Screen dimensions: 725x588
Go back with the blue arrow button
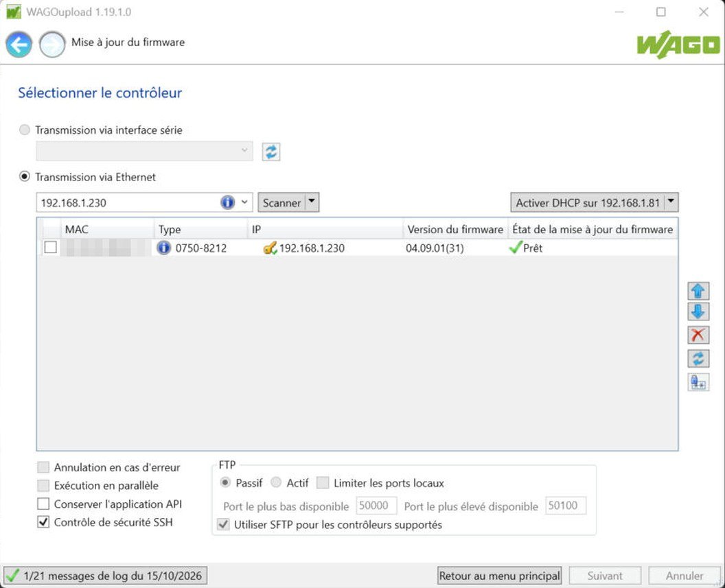(19, 45)
